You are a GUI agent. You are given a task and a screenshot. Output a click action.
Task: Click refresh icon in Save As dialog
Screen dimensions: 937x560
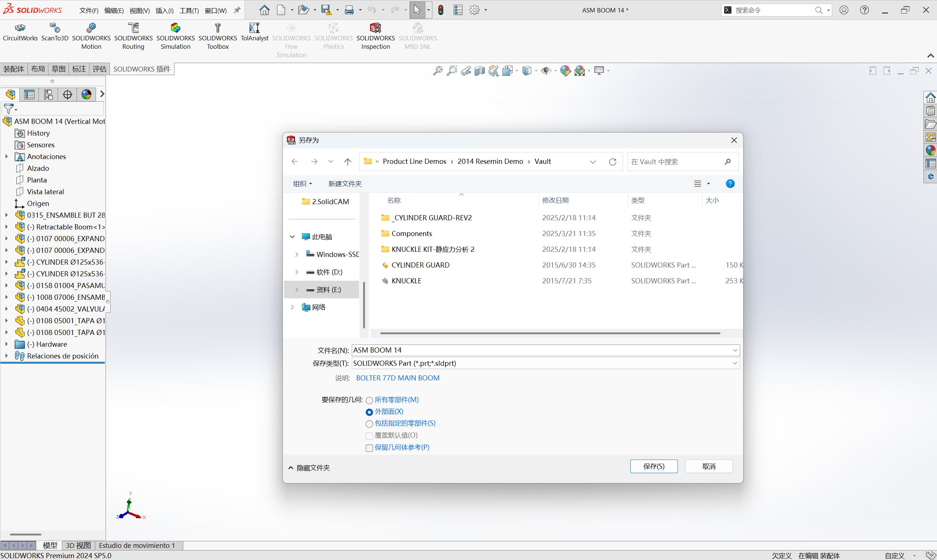tap(613, 162)
